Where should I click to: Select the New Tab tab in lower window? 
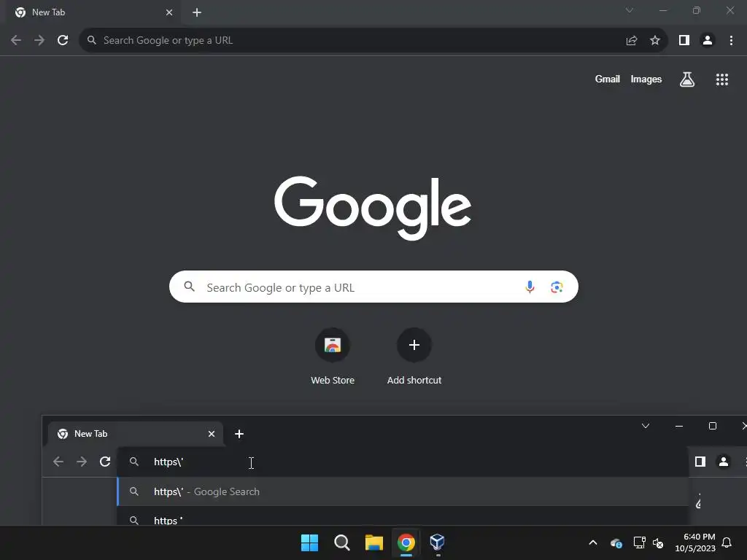tap(135, 434)
